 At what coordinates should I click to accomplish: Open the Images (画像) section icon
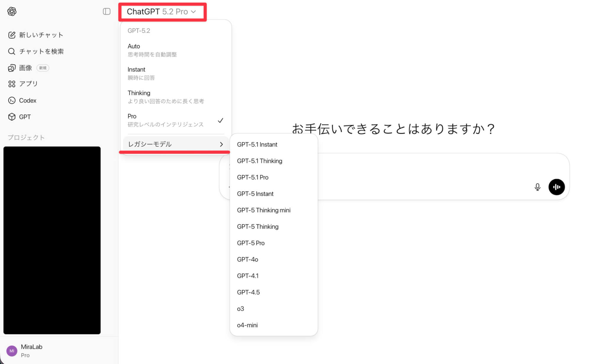pyautogui.click(x=12, y=68)
